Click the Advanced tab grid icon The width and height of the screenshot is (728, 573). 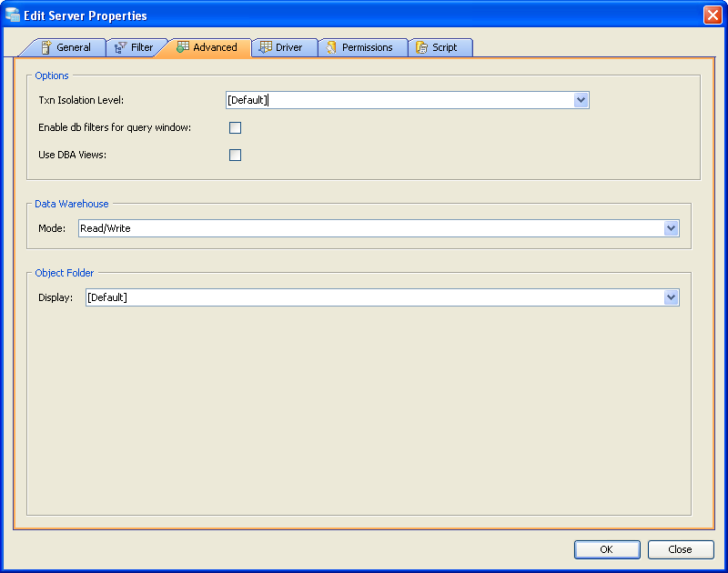(183, 47)
